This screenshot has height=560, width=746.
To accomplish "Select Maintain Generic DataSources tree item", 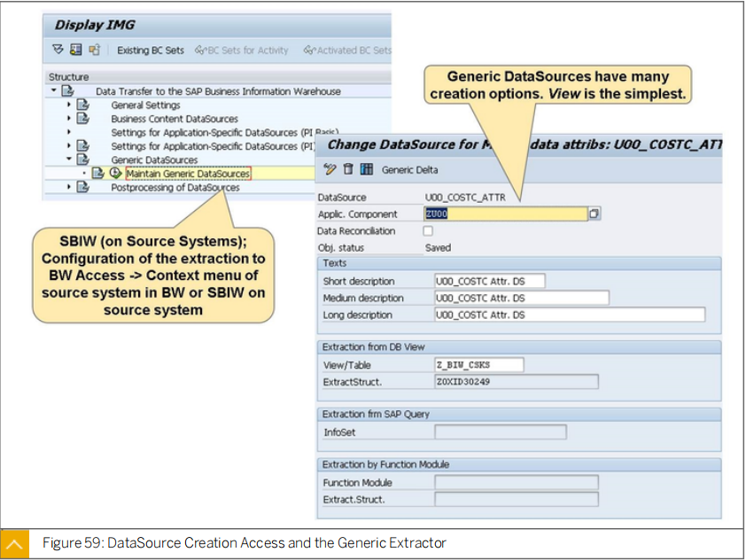I will pos(188,174).
